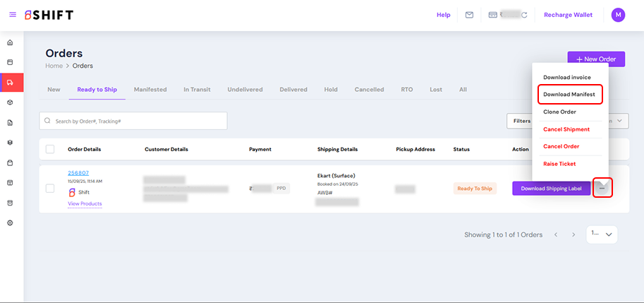
Task: Open the page size dropdown
Action: pos(602,234)
